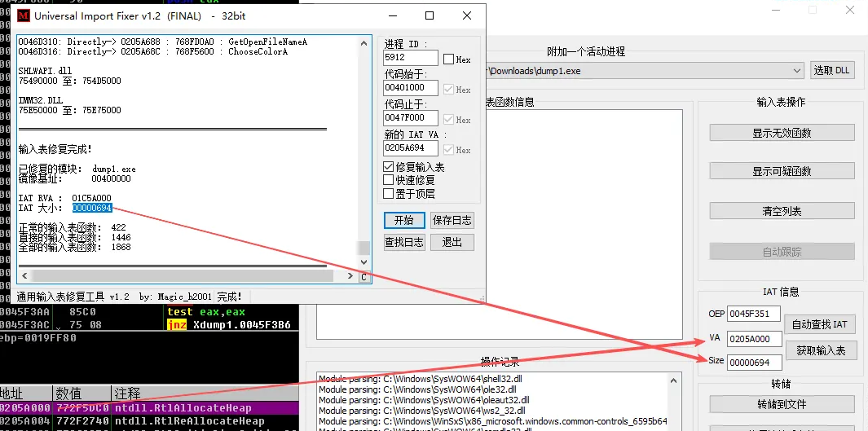The width and height of the screenshot is (868, 431).
Task: Click IMM32.DLL in the log
Action: click(x=41, y=101)
